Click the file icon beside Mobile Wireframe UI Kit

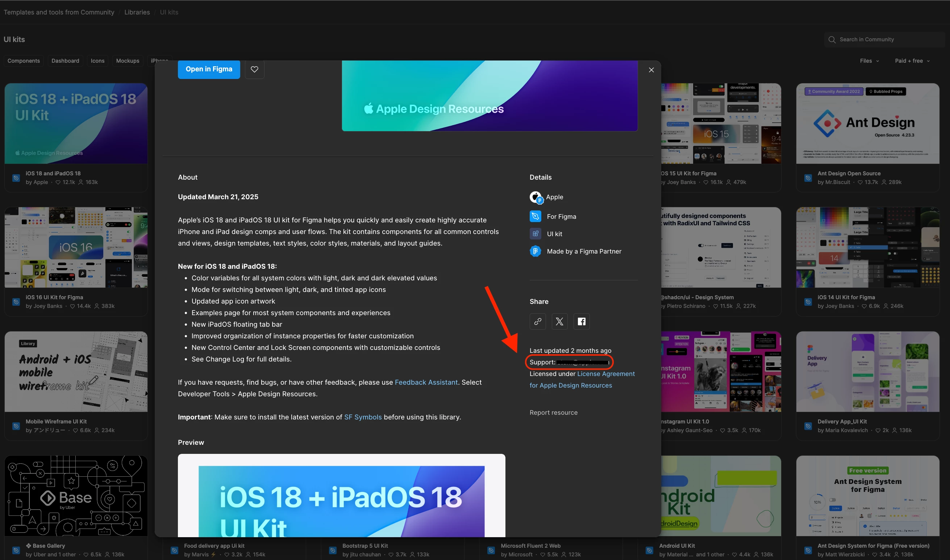tap(16, 426)
